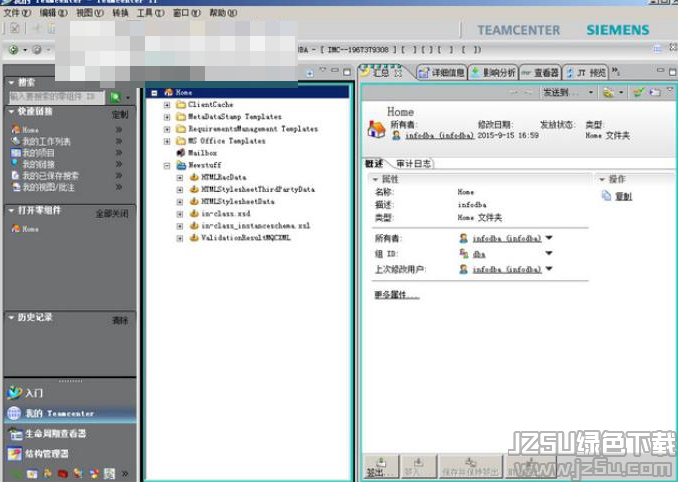Collapse the Home root tree node

point(154,93)
